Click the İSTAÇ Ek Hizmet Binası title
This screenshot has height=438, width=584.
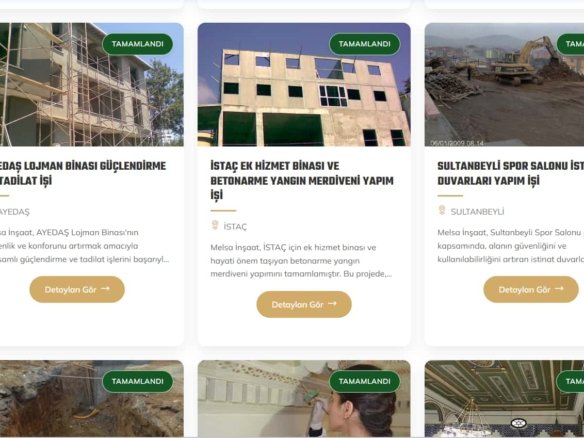[x=302, y=181]
